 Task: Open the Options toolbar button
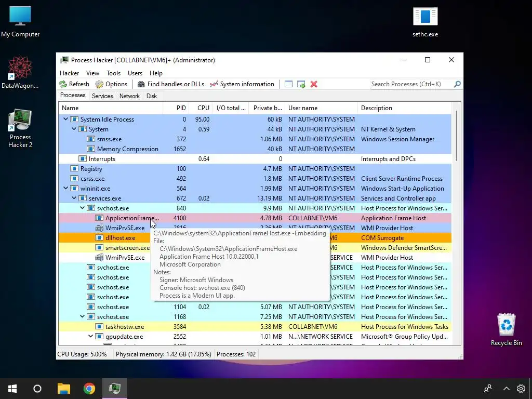click(111, 84)
